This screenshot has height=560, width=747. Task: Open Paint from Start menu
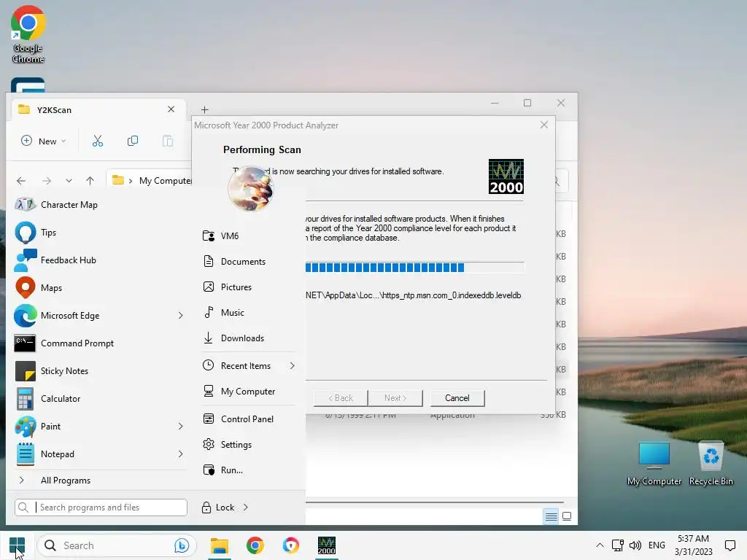pos(50,426)
